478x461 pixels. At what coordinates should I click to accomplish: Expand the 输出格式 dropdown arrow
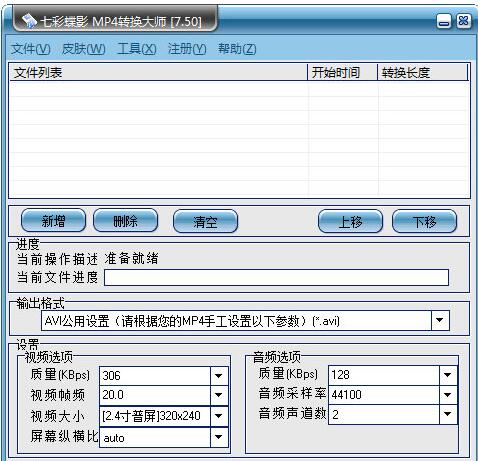click(440, 320)
